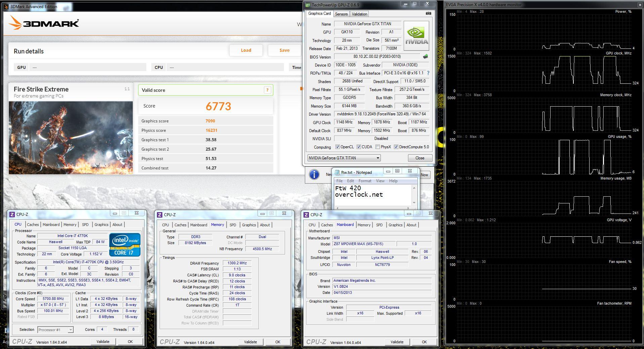Screen dimensions: 644x349
Task: Click the Core Speed value 5700.88 MHz
Action: tap(53, 299)
